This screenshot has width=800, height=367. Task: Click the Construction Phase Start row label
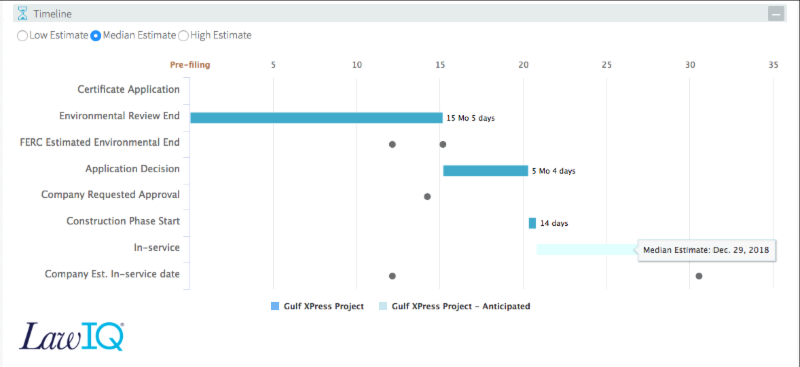(123, 221)
